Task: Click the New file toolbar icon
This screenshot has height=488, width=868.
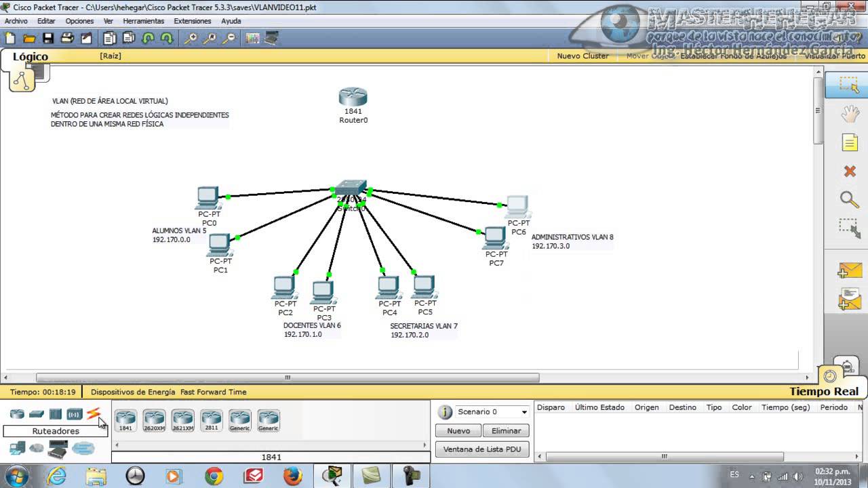Action: coord(11,38)
